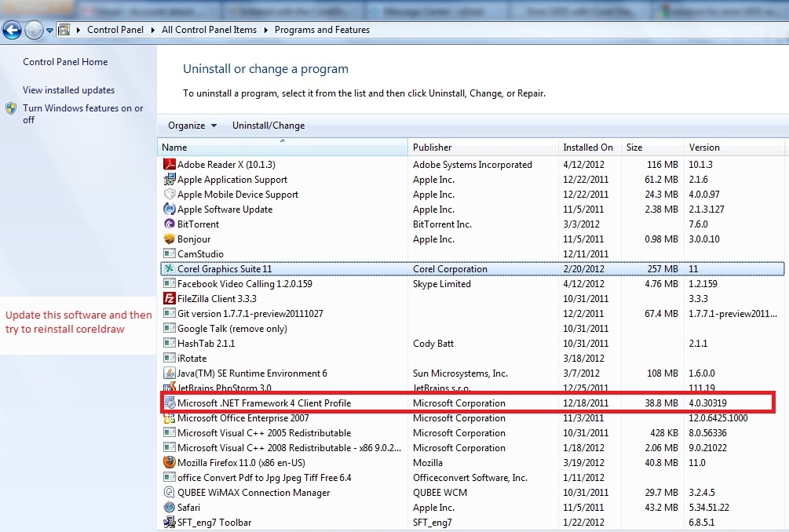
Task: Click the Bonjour program icon
Action: (x=169, y=239)
